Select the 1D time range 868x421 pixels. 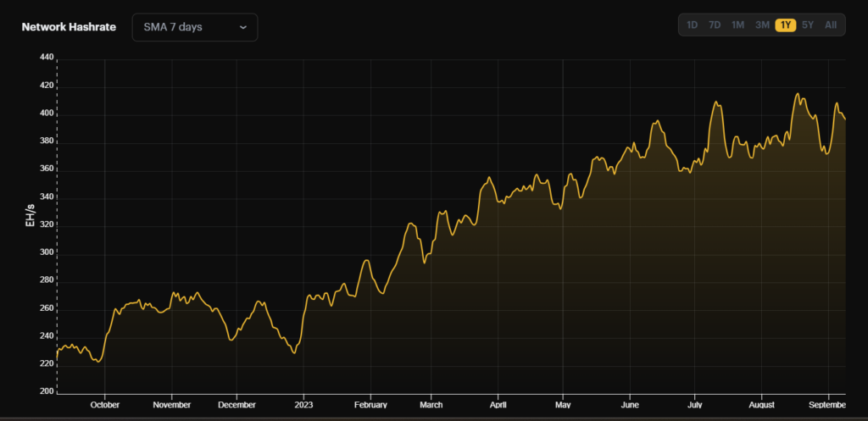click(x=692, y=25)
